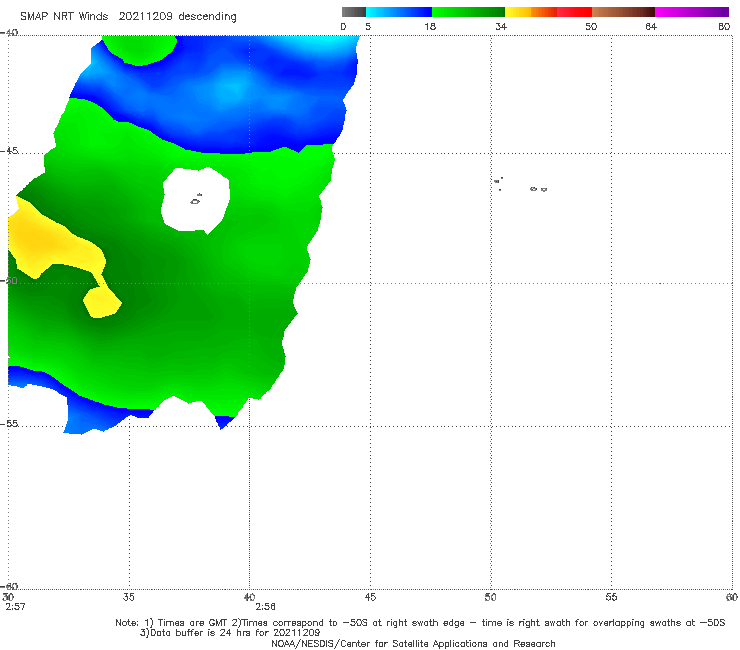Click the color bar label '80'
This screenshot has height=650, width=740.
(x=724, y=26)
